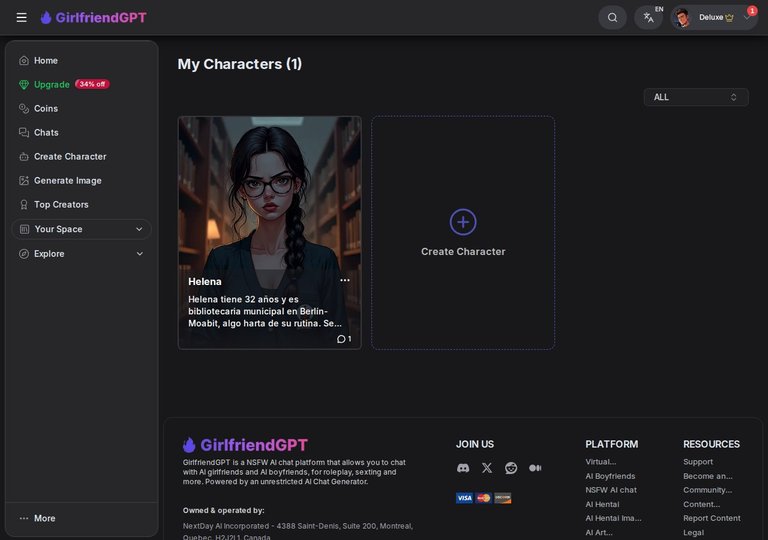Open the AI Boyfriends footer link
768x540 pixels.
pyautogui.click(x=610, y=476)
